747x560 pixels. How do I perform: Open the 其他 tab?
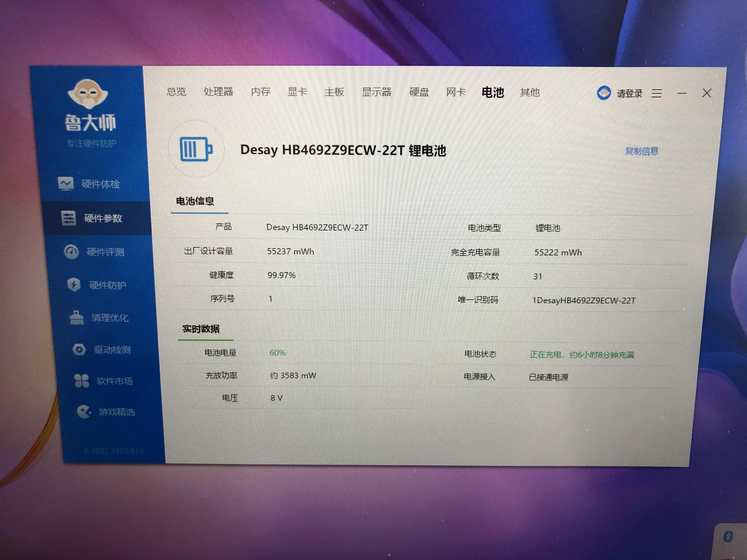pos(530,92)
